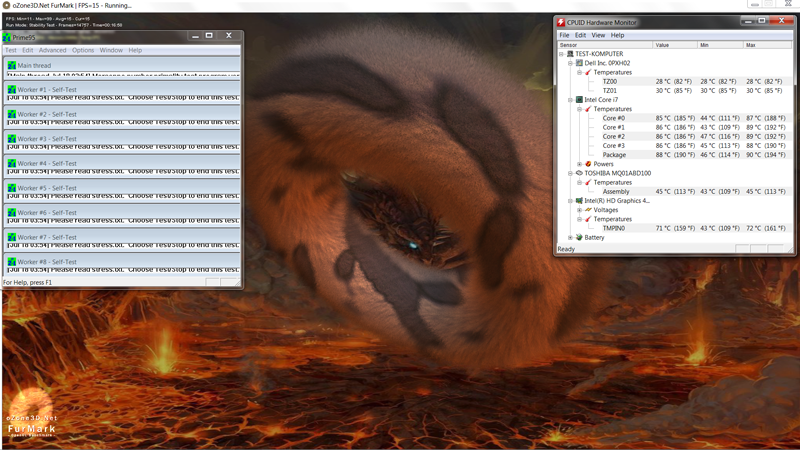Click 'For Help, press F1' status text
Image resolution: width=800 pixels, height=450 pixels.
tap(28, 282)
